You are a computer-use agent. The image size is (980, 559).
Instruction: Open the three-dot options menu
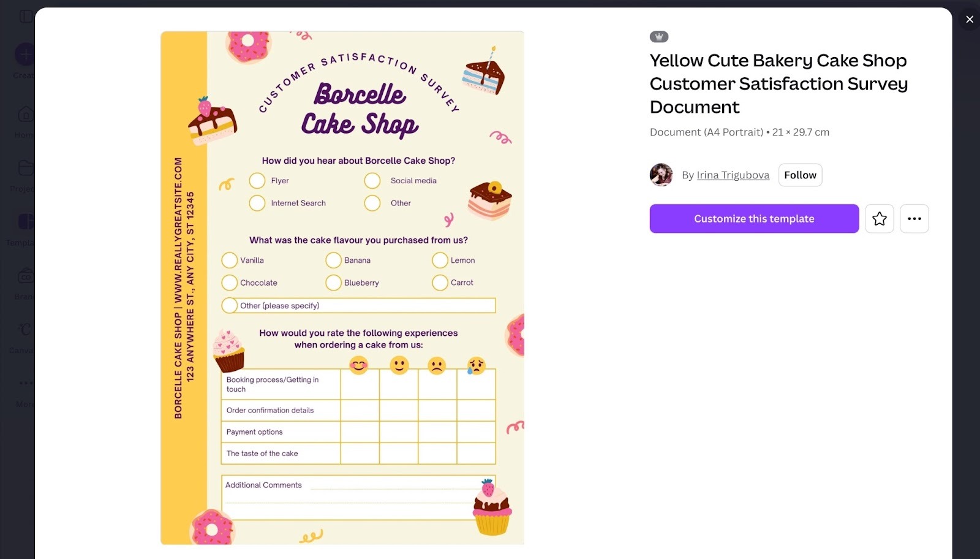click(x=914, y=218)
